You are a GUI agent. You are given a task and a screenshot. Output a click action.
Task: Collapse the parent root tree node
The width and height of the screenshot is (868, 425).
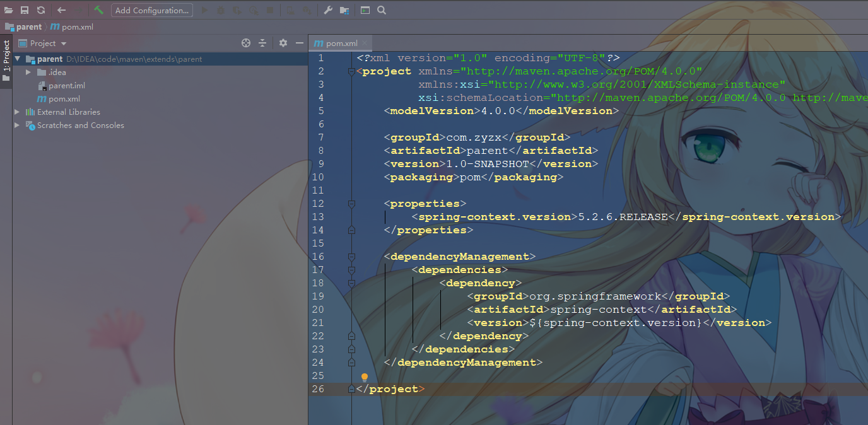[18, 59]
